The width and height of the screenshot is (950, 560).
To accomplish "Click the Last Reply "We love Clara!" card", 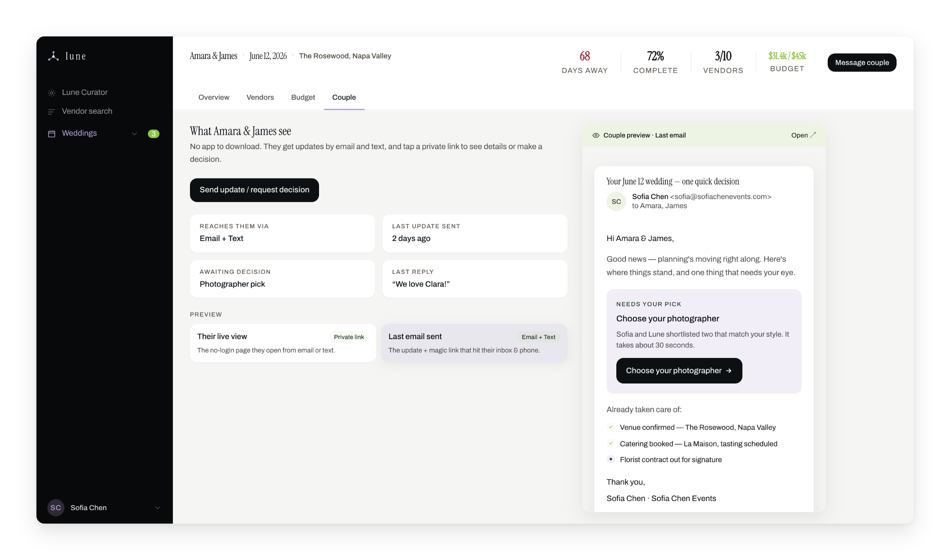I will (475, 279).
